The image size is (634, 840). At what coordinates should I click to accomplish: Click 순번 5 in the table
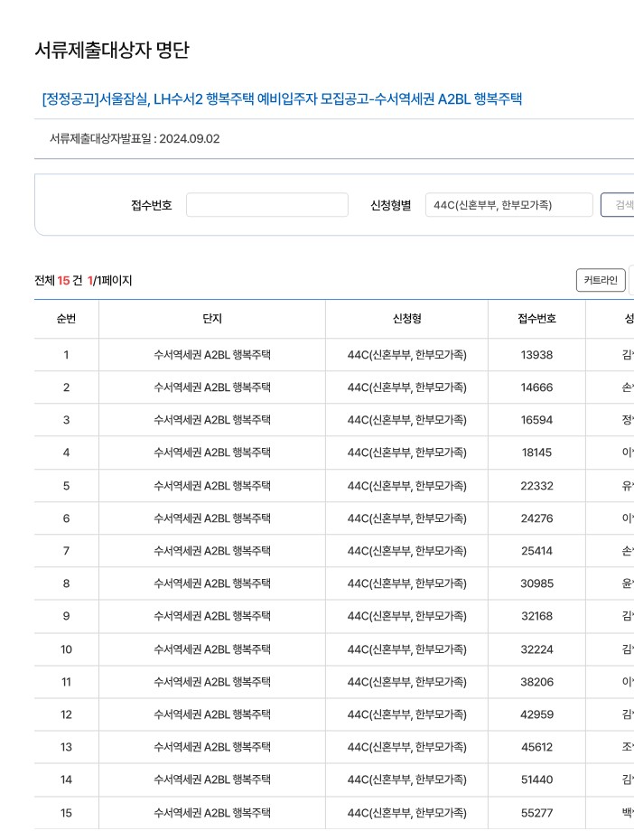pyautogui.click(x=67, y=486)
